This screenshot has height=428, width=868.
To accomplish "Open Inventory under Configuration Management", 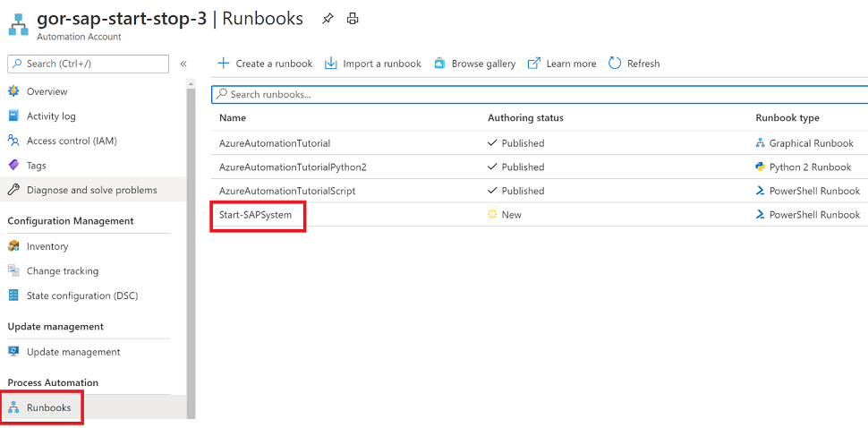I will point(47,246).
